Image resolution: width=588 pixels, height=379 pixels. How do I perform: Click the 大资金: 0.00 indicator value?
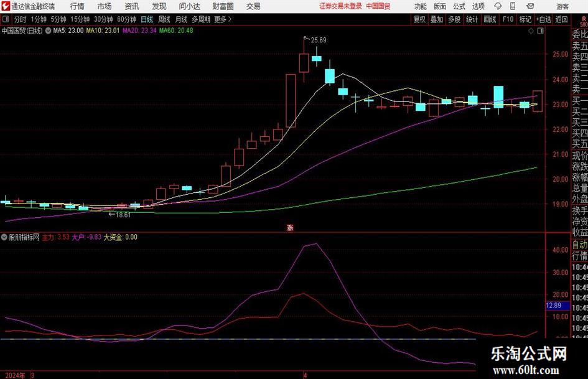coord(120,237)
